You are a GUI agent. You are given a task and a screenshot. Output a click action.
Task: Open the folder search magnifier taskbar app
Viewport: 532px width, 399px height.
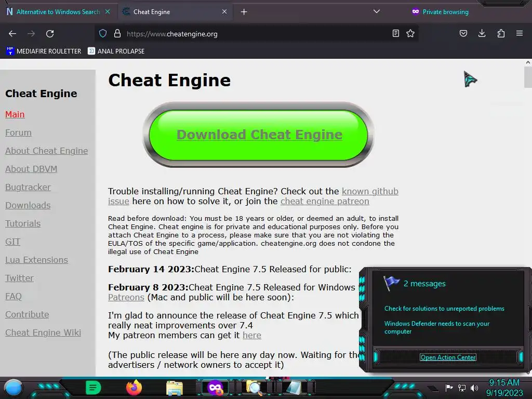(x=255, y=388)
